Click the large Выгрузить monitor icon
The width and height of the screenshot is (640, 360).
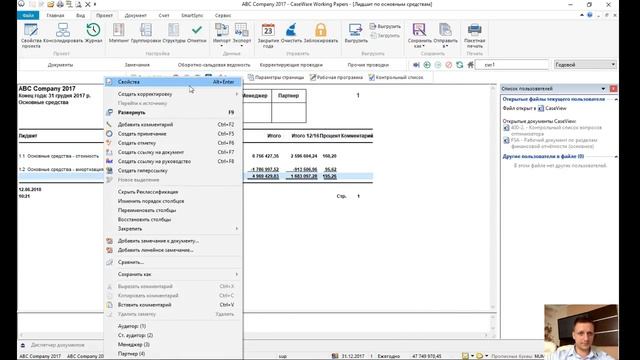coord(356,31)
